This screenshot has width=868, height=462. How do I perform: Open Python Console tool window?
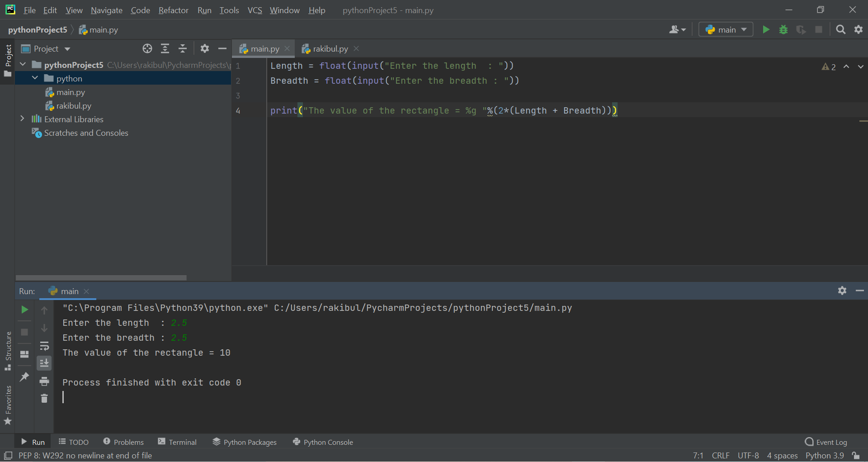323,442
